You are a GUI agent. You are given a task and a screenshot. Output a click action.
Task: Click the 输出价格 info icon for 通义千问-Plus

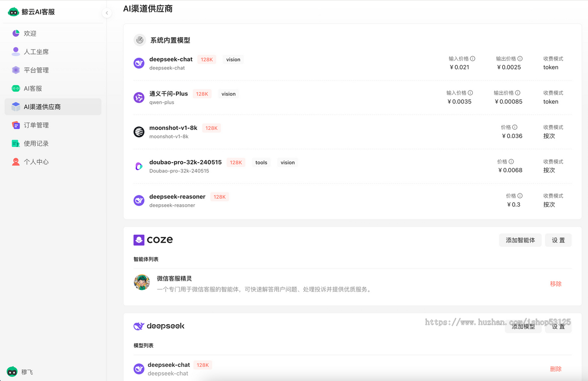coord(518,93)
